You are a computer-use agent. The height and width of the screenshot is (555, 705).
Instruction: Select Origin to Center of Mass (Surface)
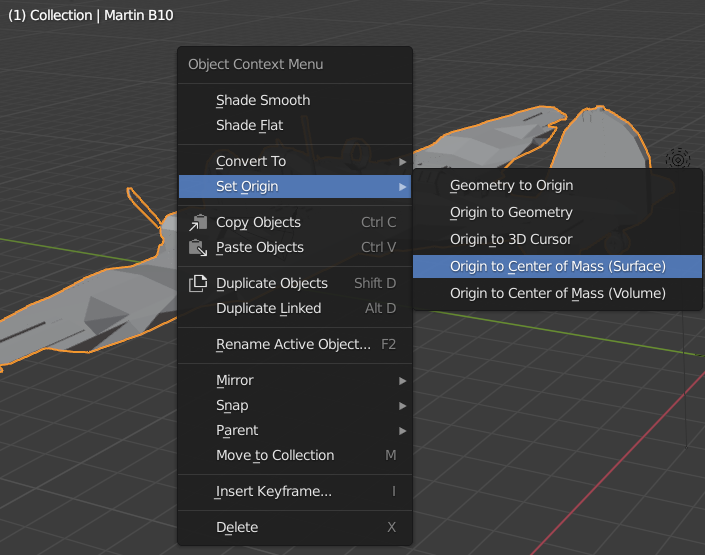[557, 266]
